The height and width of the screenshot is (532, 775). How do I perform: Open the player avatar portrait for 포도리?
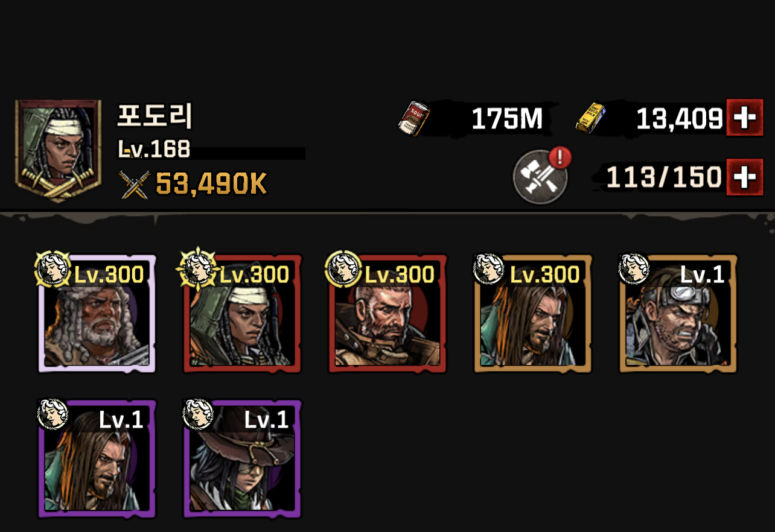click(58, 151)
